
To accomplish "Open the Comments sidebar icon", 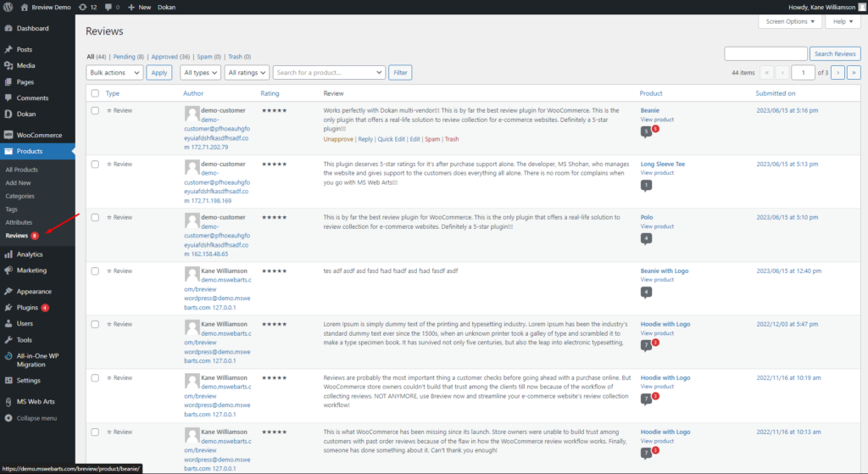I will pyautogui.click(x=8, y=98).
